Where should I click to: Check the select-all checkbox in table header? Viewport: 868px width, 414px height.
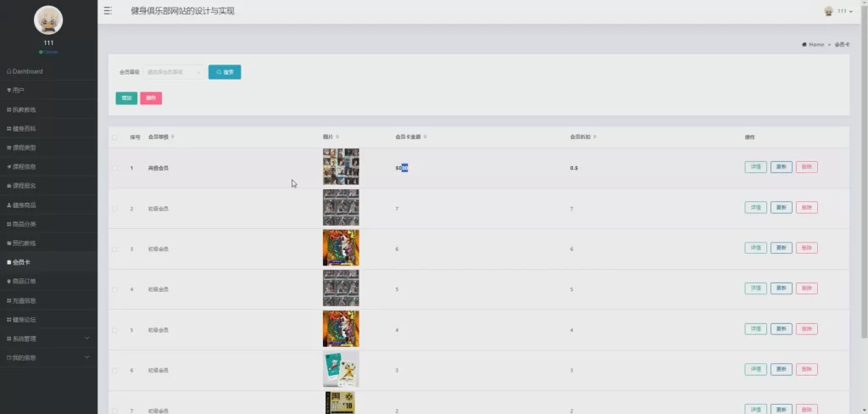(114, 137)
